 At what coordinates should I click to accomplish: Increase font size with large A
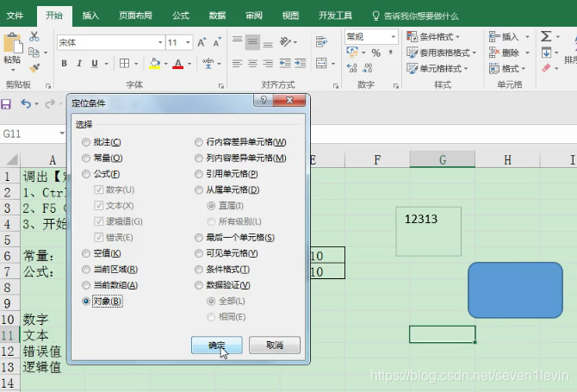pos(202,42)
